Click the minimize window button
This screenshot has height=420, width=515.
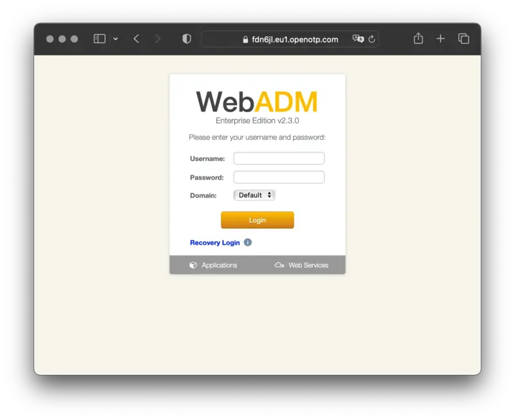point(62,39)
